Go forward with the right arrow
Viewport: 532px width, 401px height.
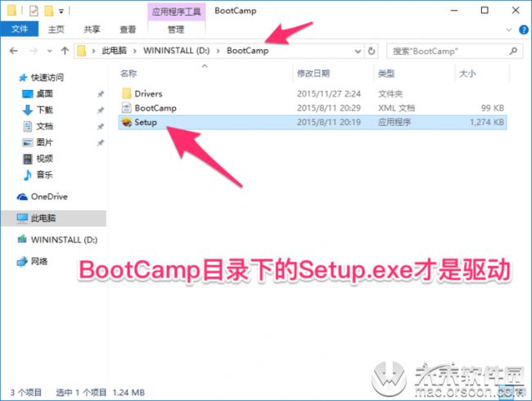tap(34, 51)
